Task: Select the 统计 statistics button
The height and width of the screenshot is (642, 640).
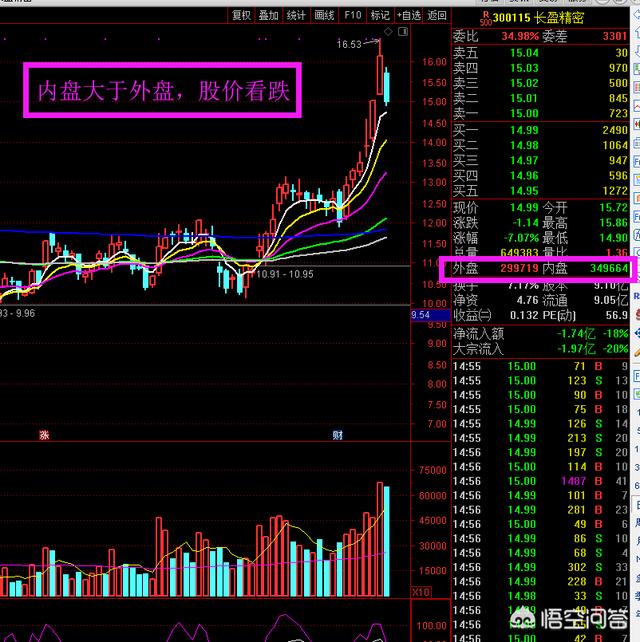Action: pyautogui.click(x=296, y=15)
